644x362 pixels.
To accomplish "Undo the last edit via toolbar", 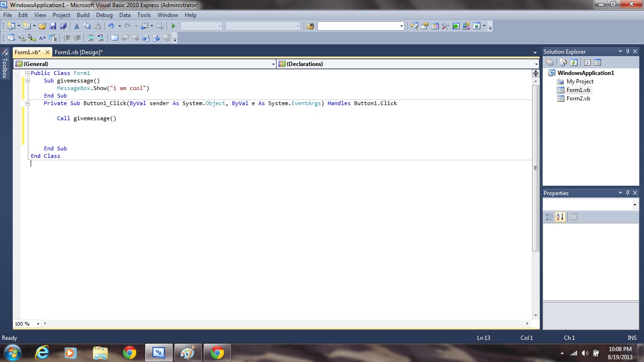I will click(111, 26).
